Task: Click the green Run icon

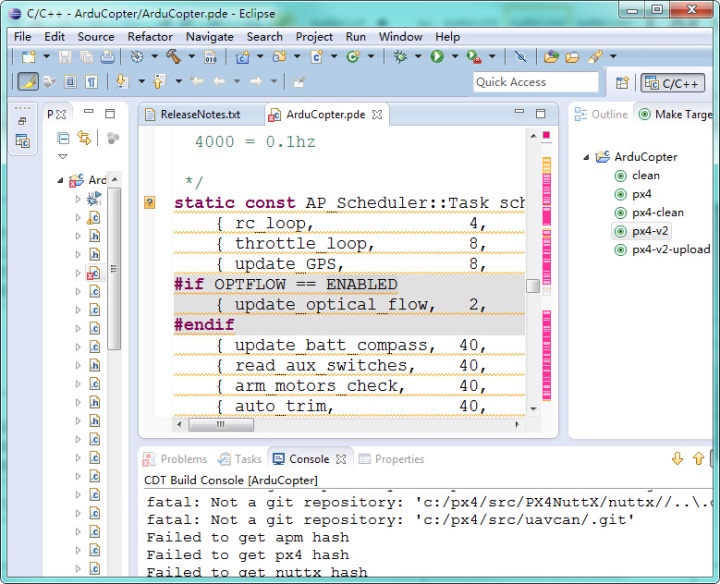Action: point(437,56)
